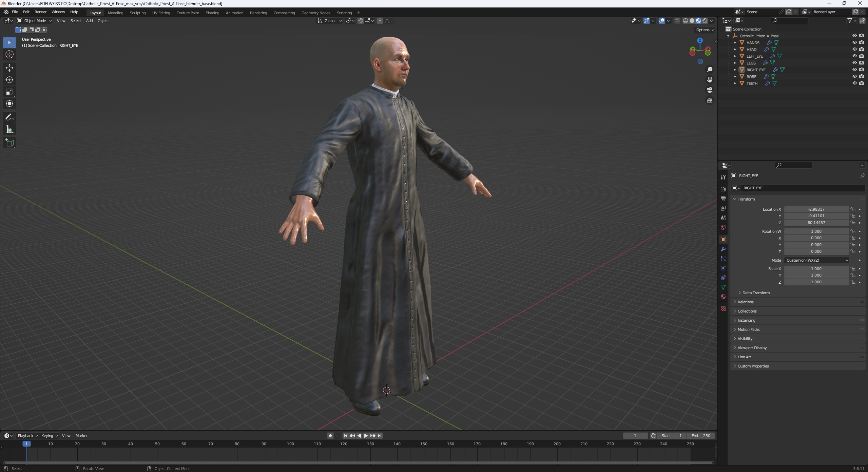868x472 pixels.
Task: Expand the HANDS tree item
Action: (735, 42)
